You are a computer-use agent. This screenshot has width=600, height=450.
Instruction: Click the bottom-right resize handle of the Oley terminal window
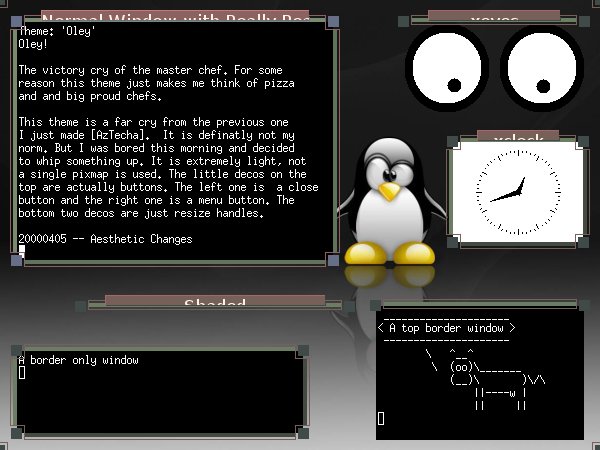(333, 260)
